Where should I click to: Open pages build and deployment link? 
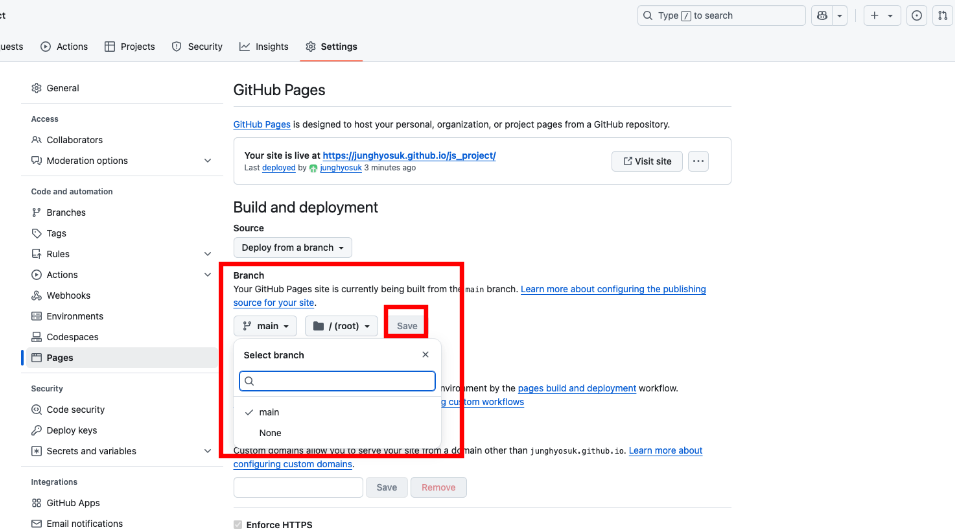[577, 388]
